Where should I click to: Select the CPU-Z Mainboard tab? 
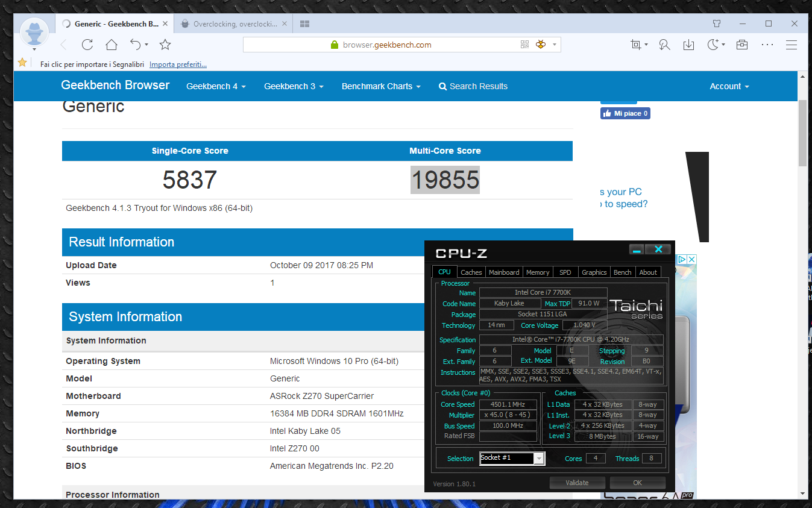point(504,272)
